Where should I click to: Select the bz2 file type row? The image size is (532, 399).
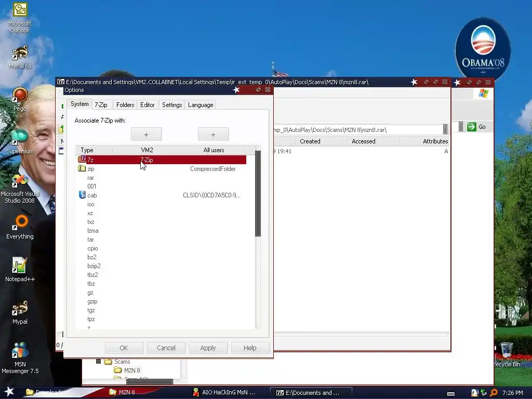click(x=162, y=257)
